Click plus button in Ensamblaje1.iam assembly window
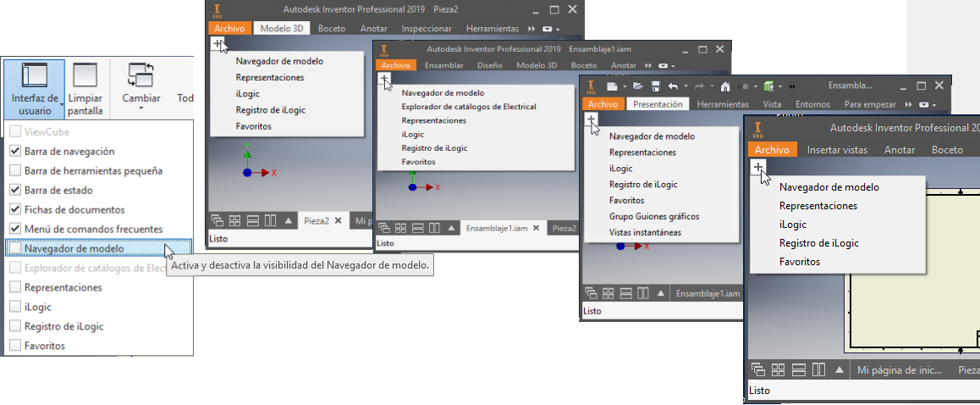 pos(383,79)
